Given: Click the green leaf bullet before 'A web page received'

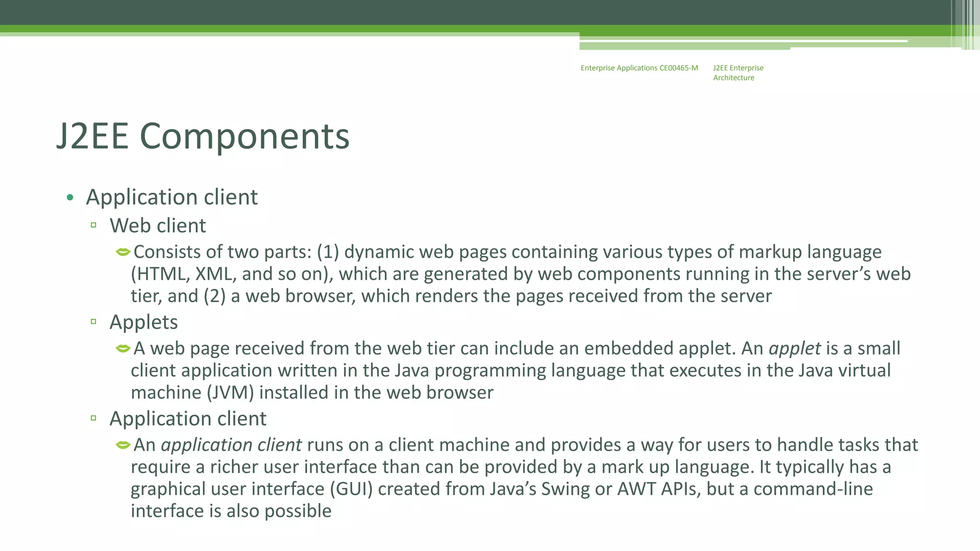Looking at the screenshot, I should (123, 348).
